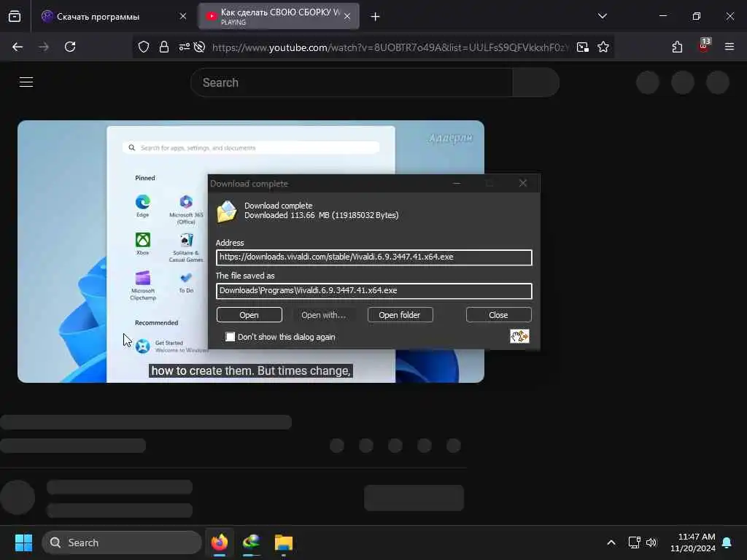The height and width of the screenshot is (560, 747).
Task: Open the clock showing 11:47 AM
Action: point(693,542)
